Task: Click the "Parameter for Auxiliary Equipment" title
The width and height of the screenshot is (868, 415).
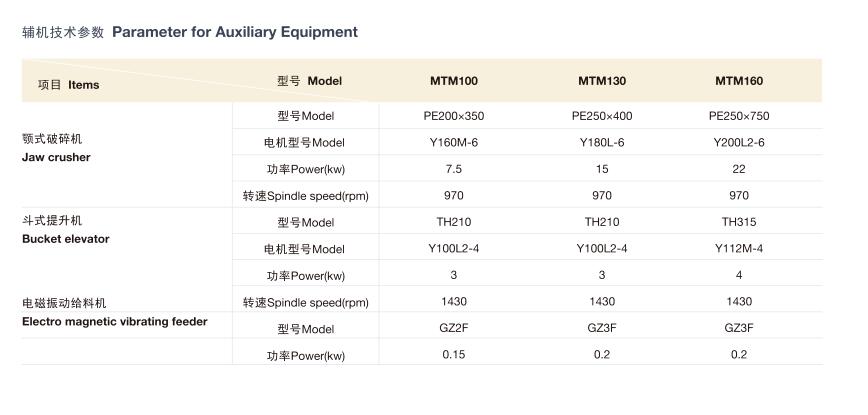Action: coord(234,32)
